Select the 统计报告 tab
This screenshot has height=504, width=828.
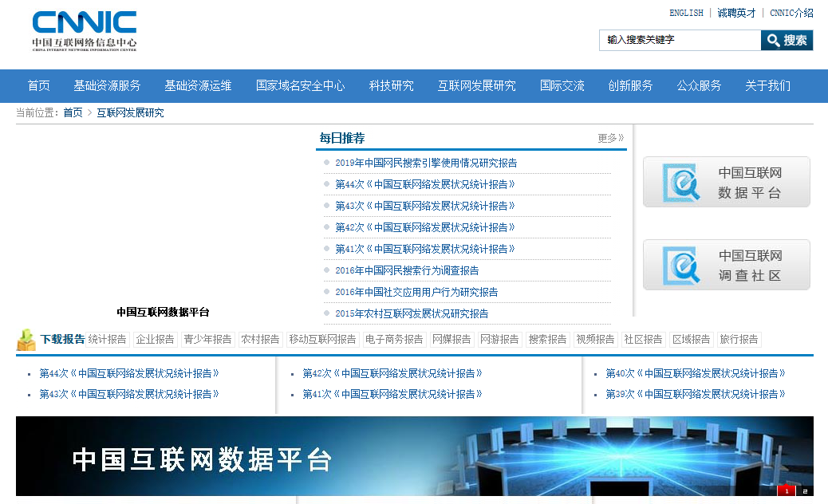coord(107,340)
